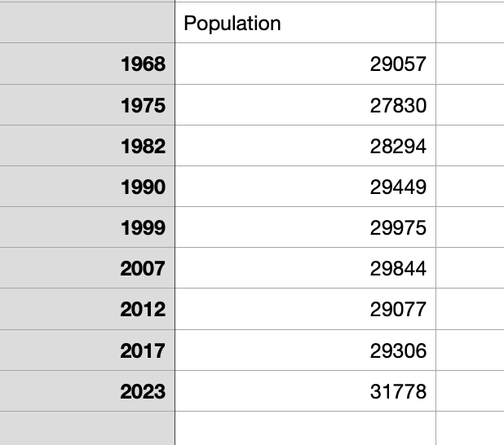Select the 2007 row header cell
The image size is (504, 445).
coord(87,268)
